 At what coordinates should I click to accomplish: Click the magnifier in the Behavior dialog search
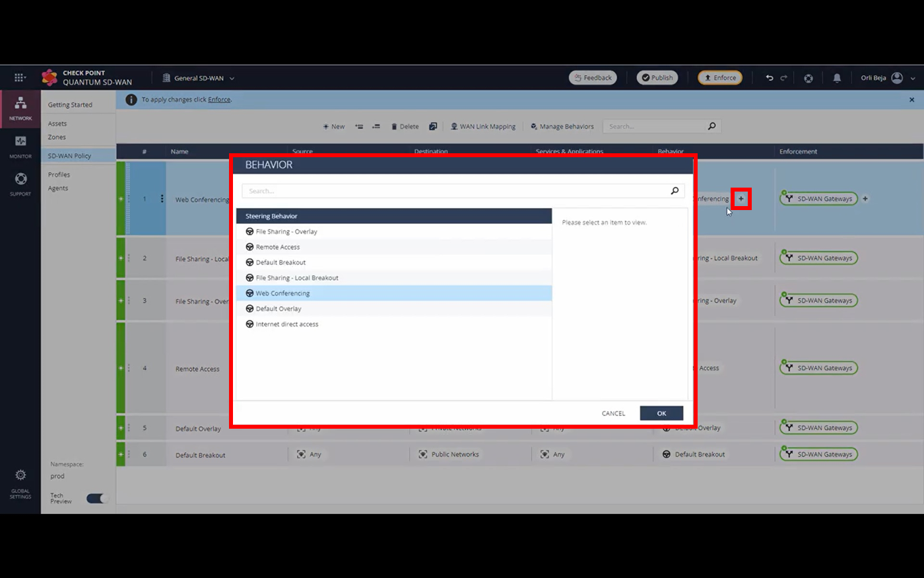coord(675,191)
